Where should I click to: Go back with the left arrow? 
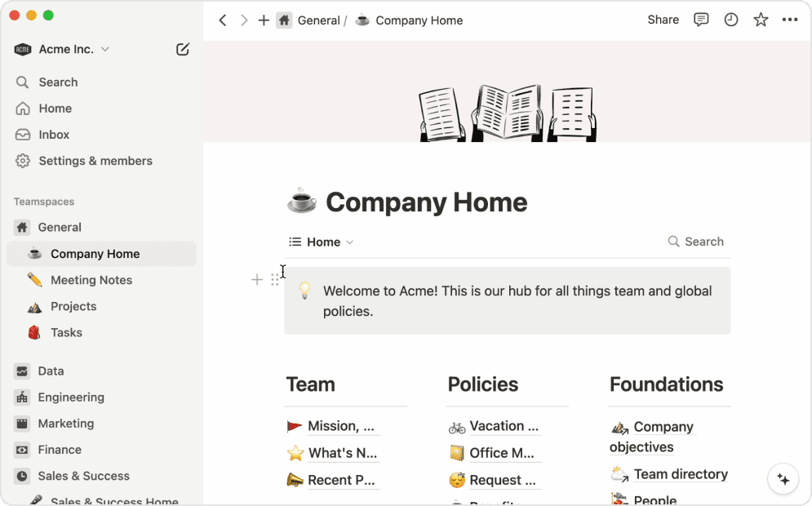click(223, 20)
